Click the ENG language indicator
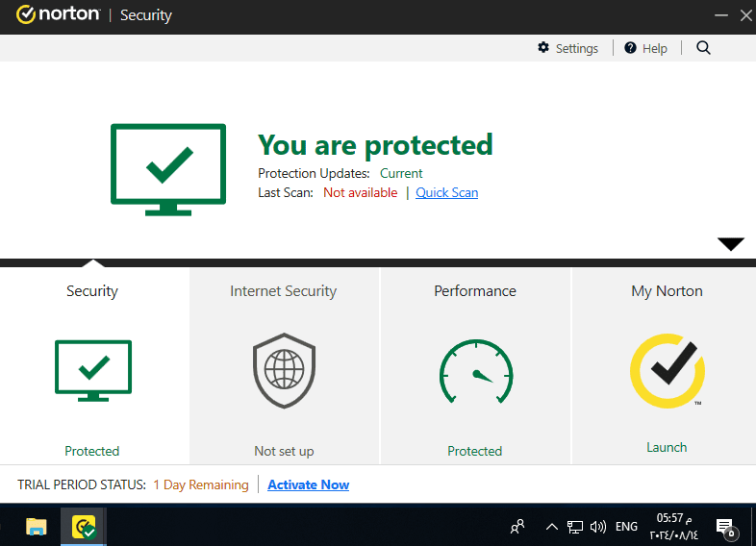 [x=626, y=527]
